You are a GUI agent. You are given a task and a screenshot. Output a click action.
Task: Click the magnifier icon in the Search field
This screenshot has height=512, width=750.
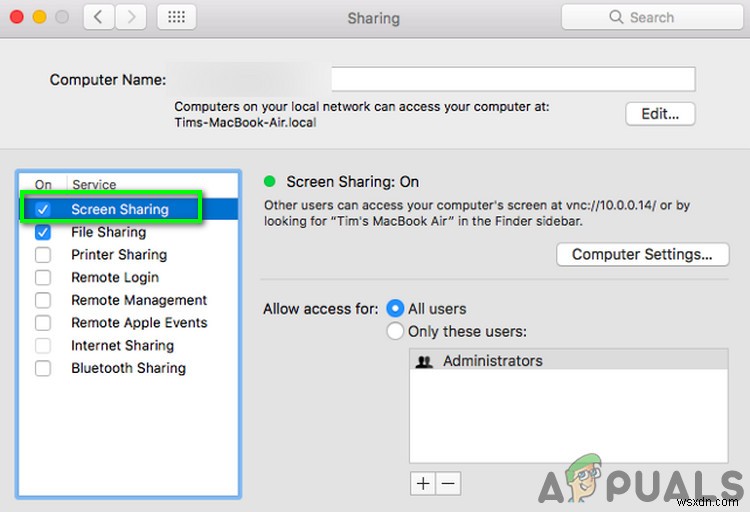point(616,17)
